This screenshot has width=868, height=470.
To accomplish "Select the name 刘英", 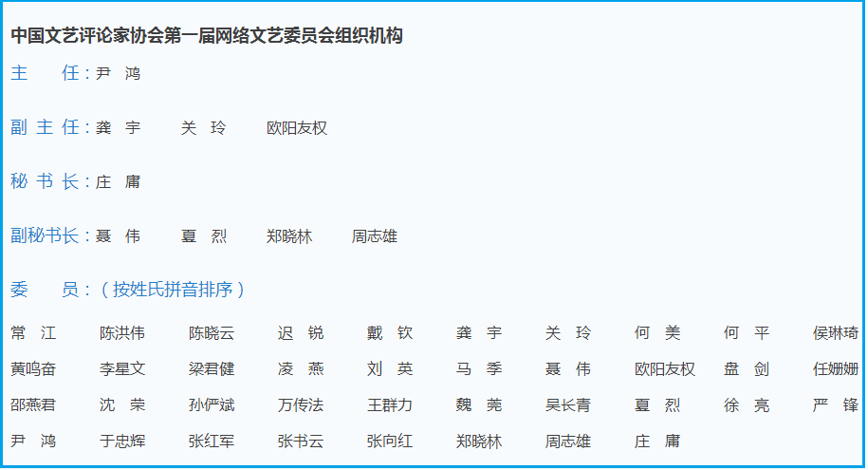I will (390, 369).
